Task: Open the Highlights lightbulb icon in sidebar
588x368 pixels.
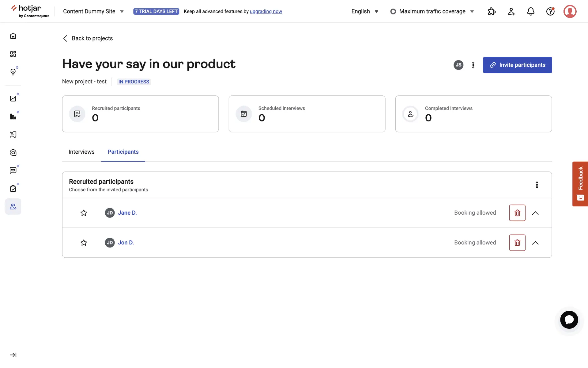Action: coord(13,72)
